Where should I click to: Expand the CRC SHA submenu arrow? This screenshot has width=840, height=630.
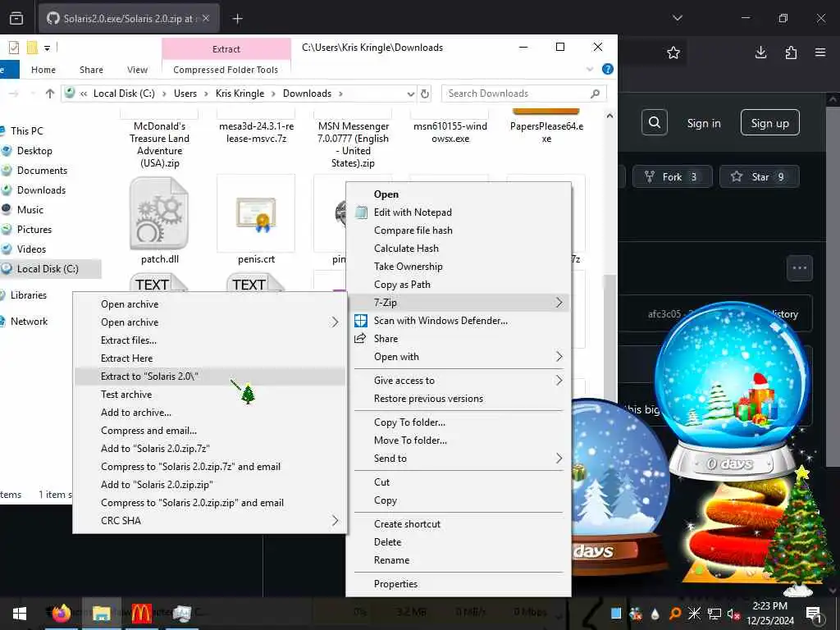pos(335,521)
